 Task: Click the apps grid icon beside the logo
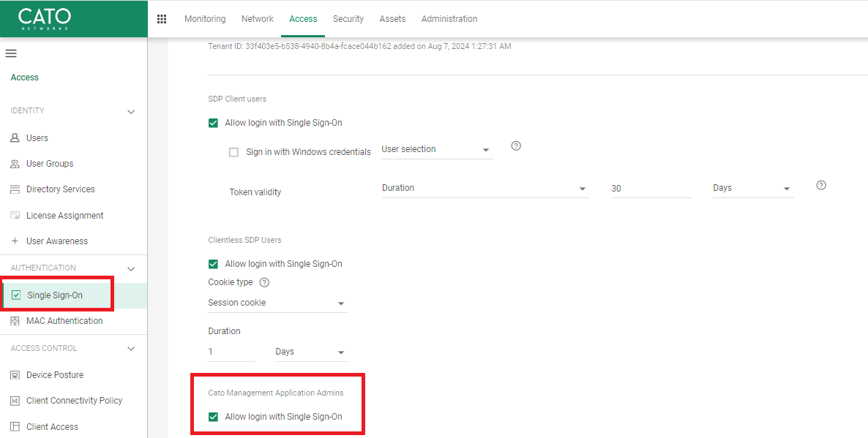(162, 18)
